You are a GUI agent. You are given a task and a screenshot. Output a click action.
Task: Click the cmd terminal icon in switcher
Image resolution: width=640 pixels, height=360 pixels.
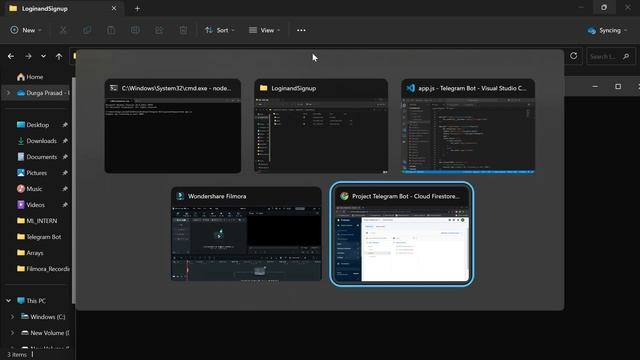(x=113, y=88)
